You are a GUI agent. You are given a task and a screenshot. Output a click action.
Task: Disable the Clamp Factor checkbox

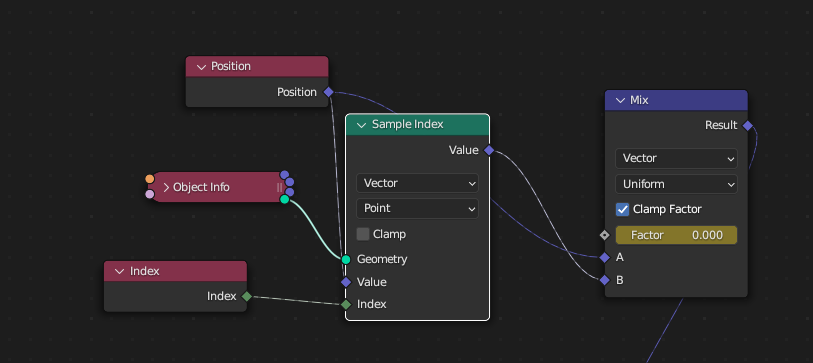click(622, 210)
